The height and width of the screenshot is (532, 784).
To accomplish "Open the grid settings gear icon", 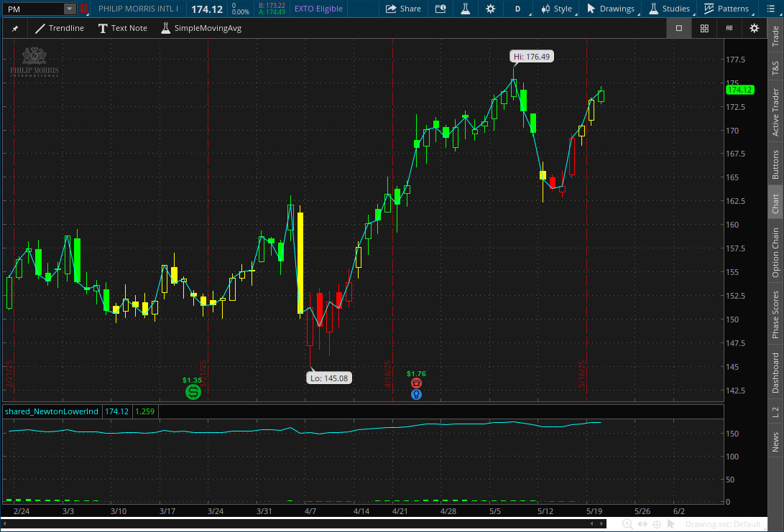I will 755,29.
